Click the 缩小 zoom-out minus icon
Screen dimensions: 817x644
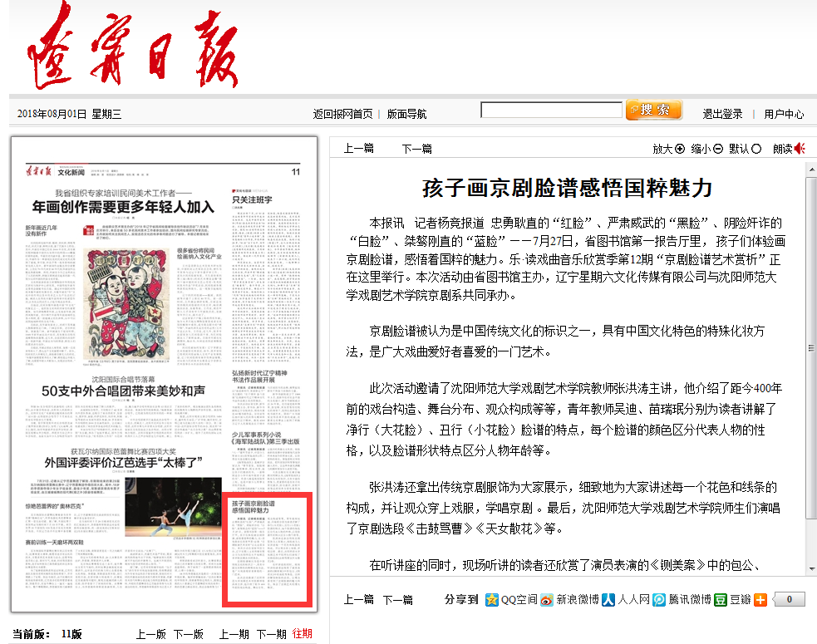pyautogui.click(x=718, y=149)
